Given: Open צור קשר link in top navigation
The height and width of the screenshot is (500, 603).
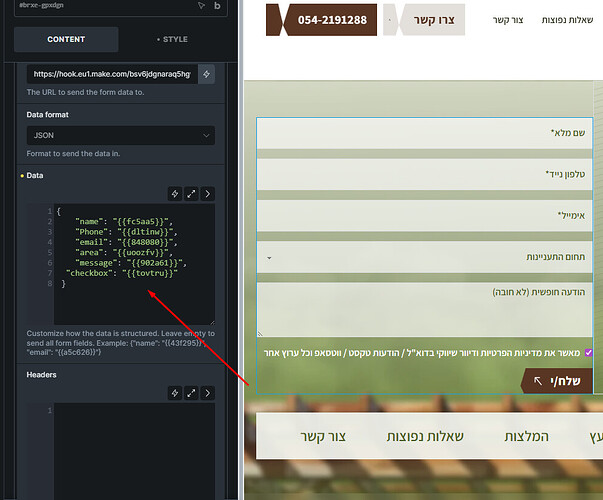Looking at the screenshot, I should click(x=508, y=20).
